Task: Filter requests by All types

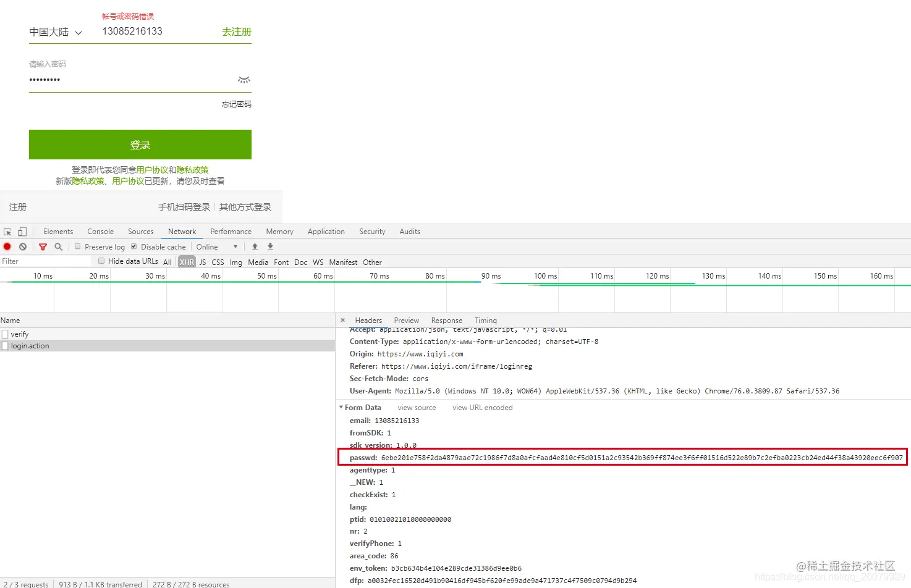Action: coord(167,262)
